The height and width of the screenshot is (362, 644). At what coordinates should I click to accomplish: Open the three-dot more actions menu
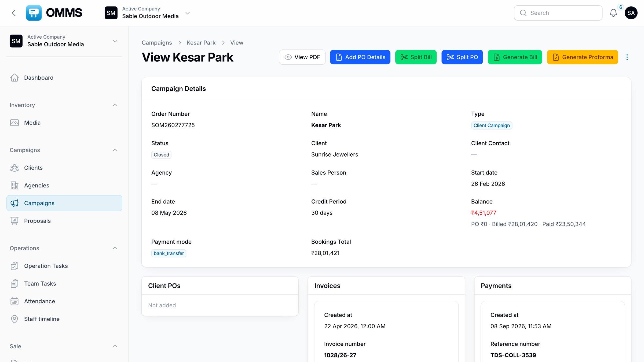[627, 57]
